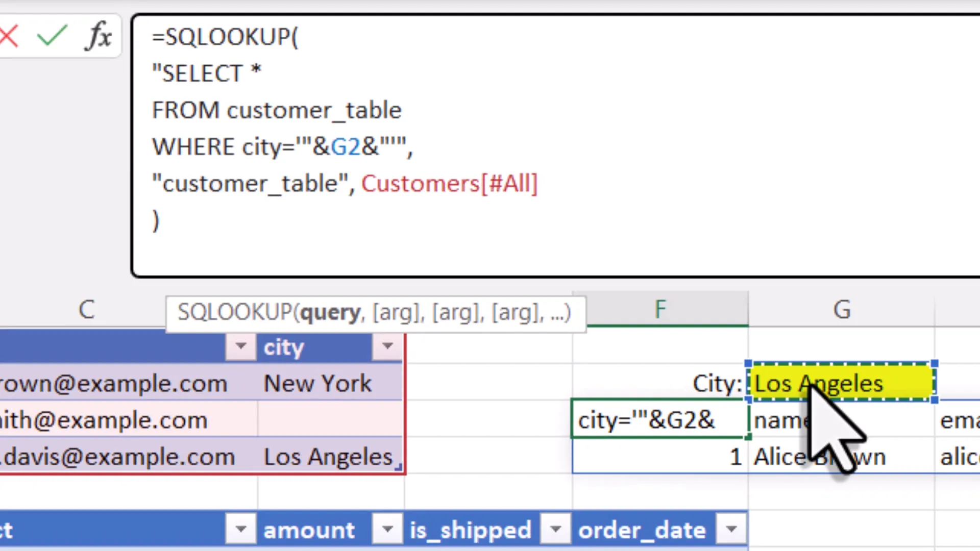Open the is_shipped column filter dropdown

pos(556,530)
